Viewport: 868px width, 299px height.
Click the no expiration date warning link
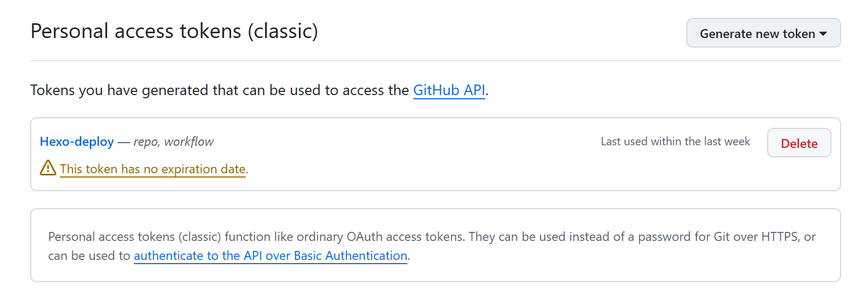(x=153, y=169)
